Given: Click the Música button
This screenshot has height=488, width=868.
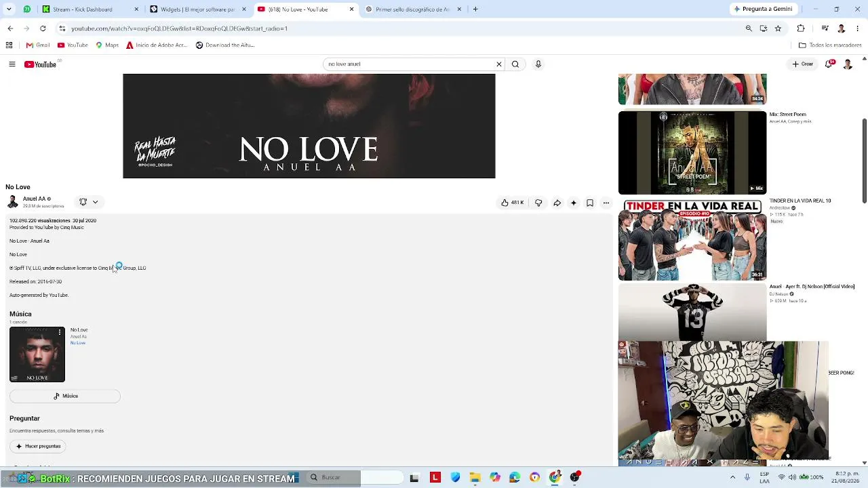Looking at the screenshot, I should tap(65, 396).
